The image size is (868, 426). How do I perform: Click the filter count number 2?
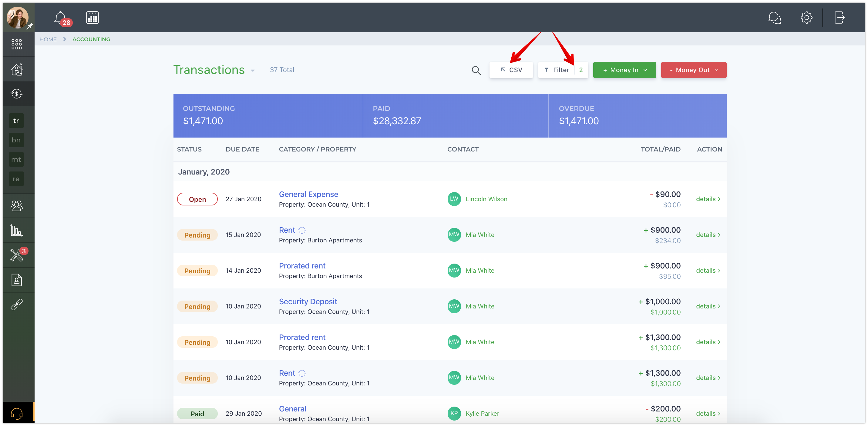point(581,70)
